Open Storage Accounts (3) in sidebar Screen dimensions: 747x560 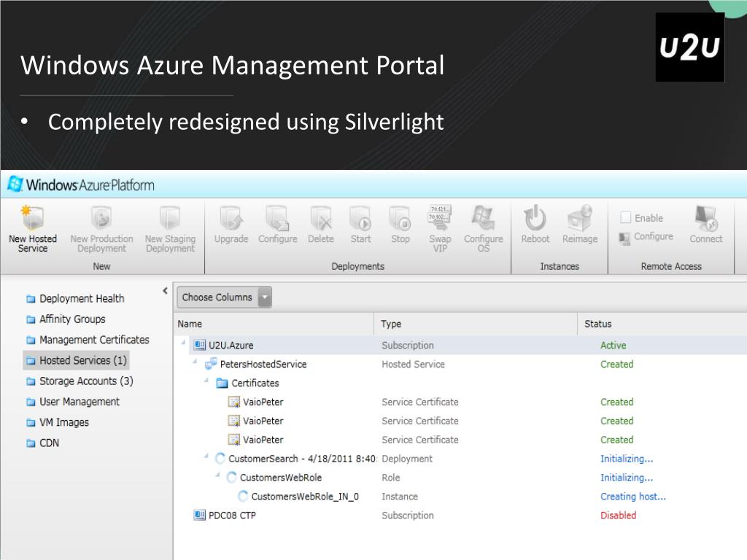[80, 381]
